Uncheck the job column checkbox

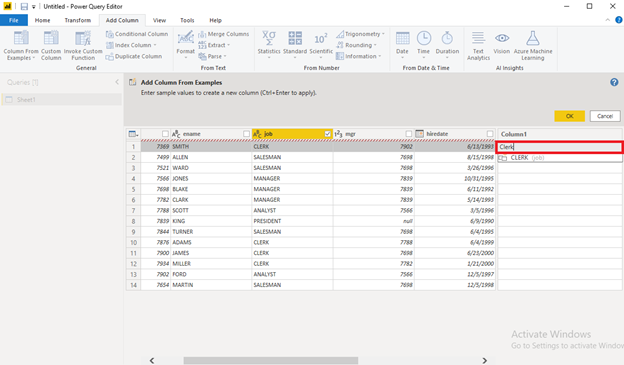[x=328, y=134]
